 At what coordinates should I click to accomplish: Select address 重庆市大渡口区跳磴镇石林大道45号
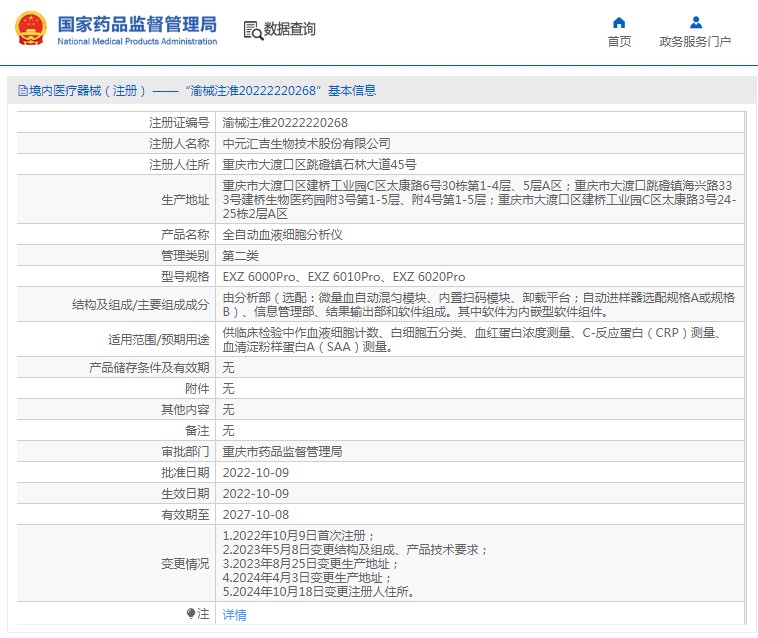319,165
